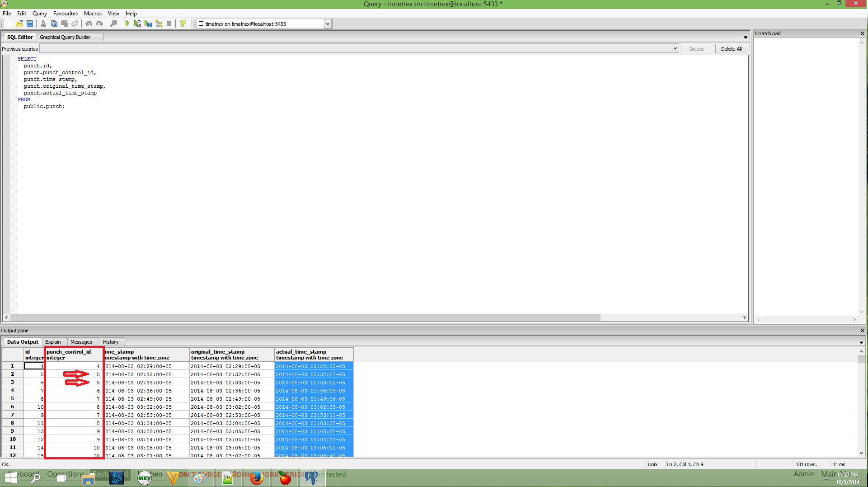Expand the output pane tab options arrow
The image size is (868, 487).
coord(861,342)
